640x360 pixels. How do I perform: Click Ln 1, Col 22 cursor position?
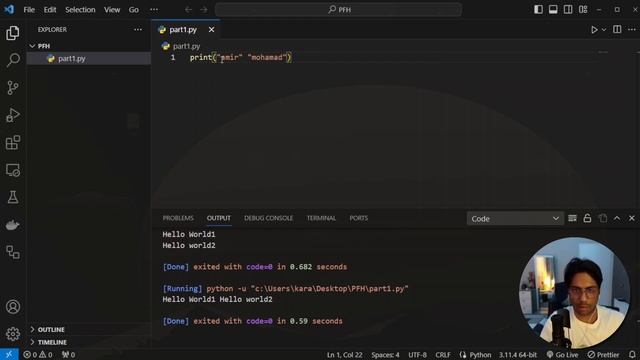click(344, 355)
